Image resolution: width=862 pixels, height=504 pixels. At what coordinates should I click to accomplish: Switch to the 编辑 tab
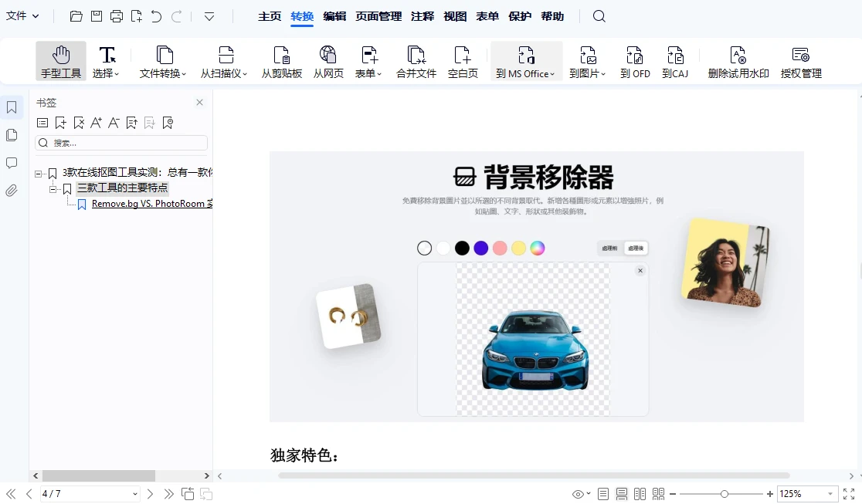334,16
